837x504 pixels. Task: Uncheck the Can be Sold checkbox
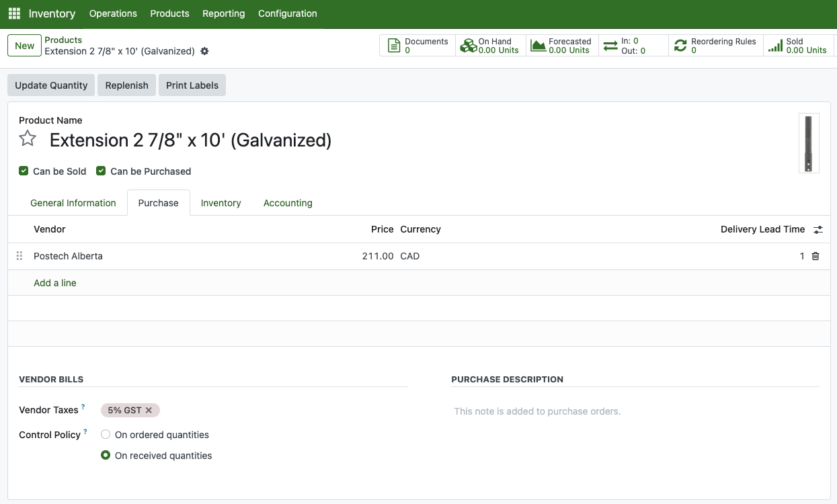[x=24, y=171]
